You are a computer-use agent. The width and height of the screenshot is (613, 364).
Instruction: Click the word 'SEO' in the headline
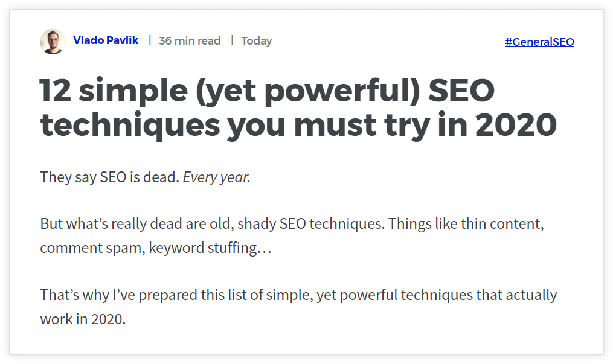pos(461,91)
